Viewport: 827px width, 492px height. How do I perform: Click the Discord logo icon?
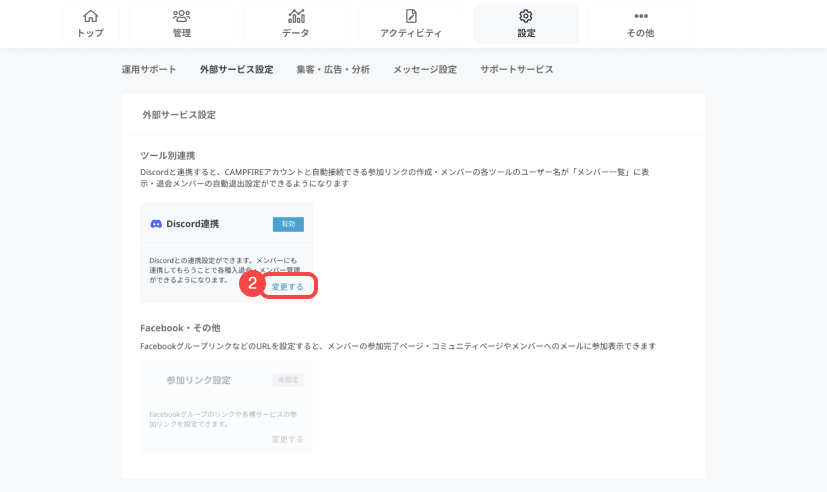click(156, 224)
